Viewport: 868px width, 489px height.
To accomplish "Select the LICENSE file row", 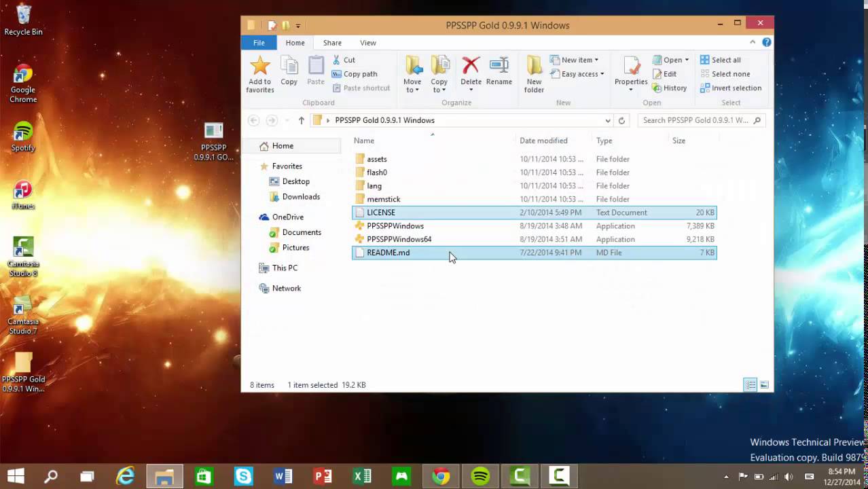I will 535,213.
